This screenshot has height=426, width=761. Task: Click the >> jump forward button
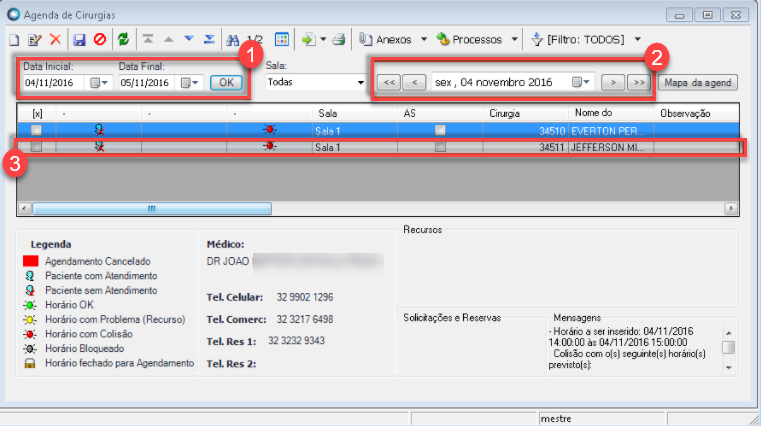(639, 82)
